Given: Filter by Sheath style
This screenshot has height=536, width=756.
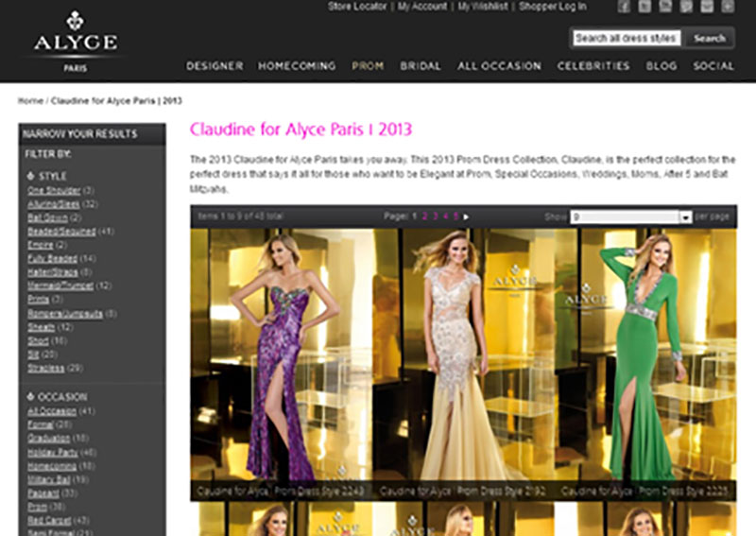Looking at the screenshot, I should point(41,327).
